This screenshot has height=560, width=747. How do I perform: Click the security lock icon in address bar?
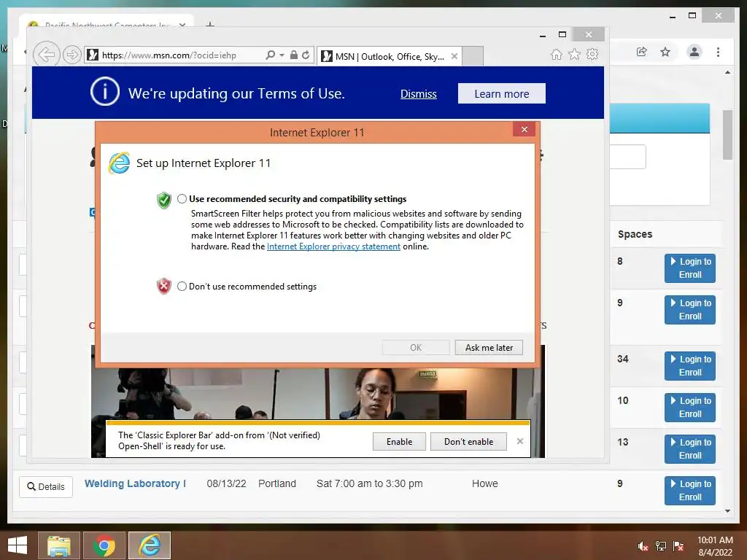tap(294, 55)
